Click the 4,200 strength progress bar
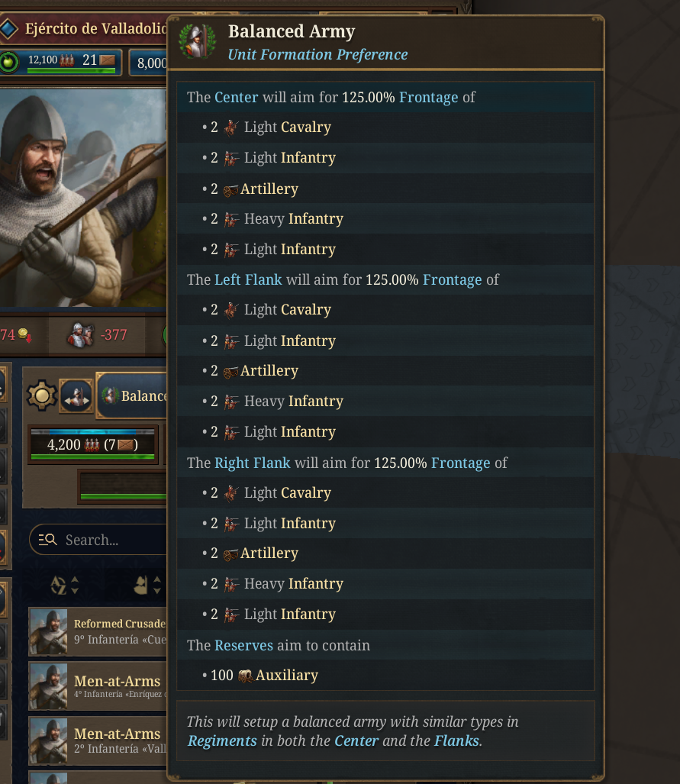The image size is (680, 784). click(92, 444)
